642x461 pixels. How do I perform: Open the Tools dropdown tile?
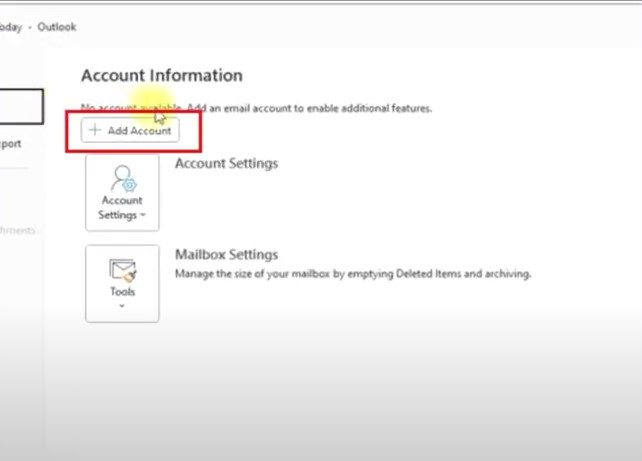coord(122,284)
